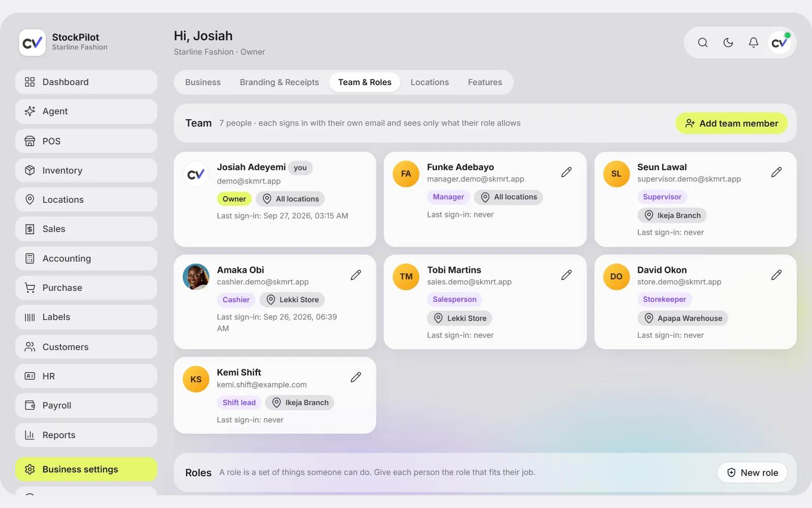Image resolution: width=812 pixels, height=508 pixels.
Task: Click the search magnifier icon
Action: (x=702, y=43)
